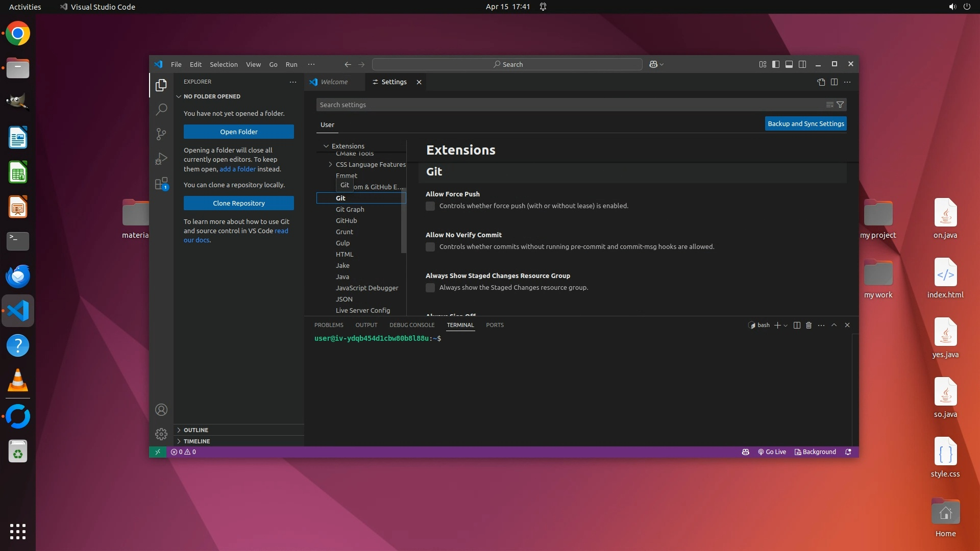
Task: Click the Search settings input field
Action: [567, 105]
